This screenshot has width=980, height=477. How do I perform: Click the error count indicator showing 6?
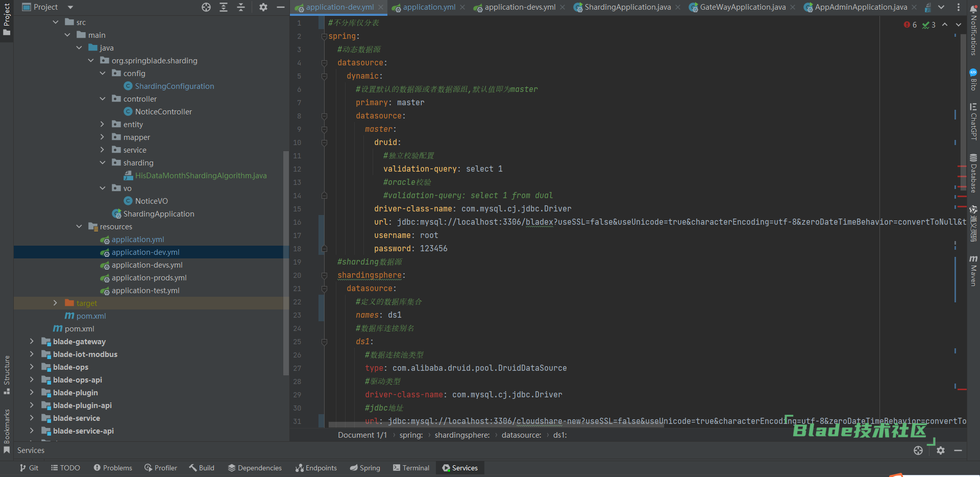click(x=910, y=25)
